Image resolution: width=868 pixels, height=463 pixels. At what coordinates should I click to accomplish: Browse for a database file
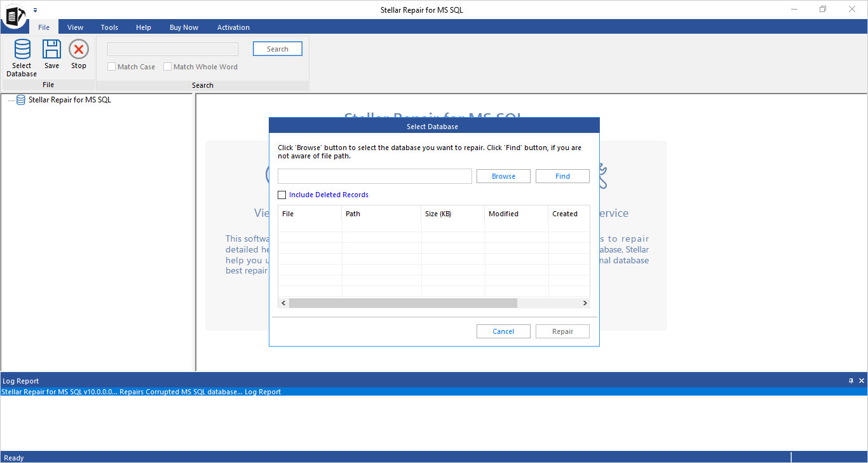503,176
